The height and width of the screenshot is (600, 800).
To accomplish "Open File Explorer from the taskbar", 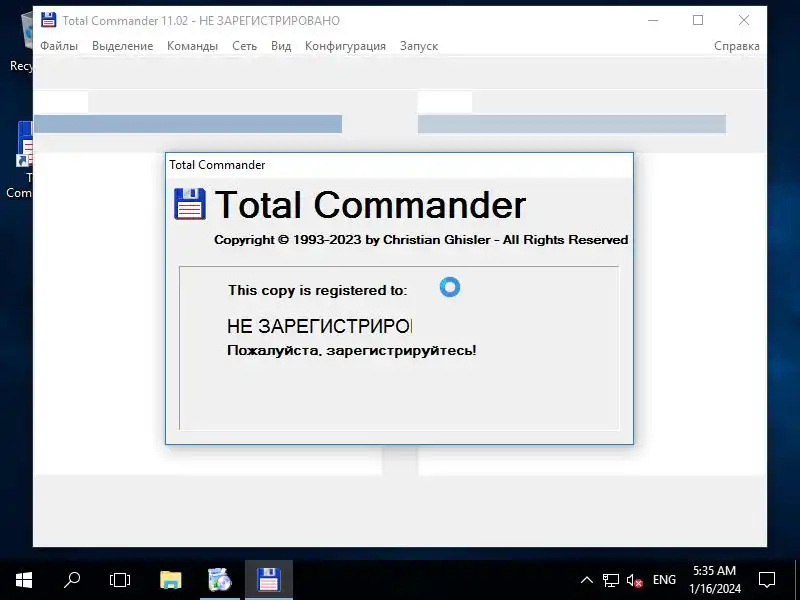I will coord(170,580).
